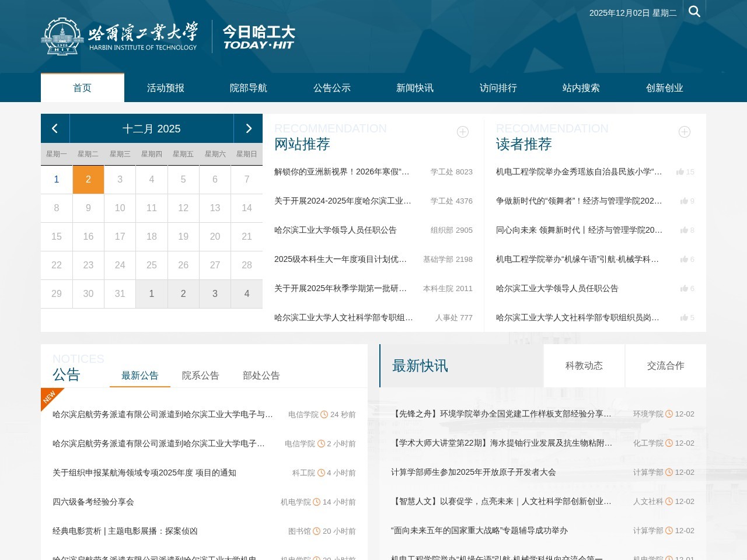Select December 2 on the calendar
Viewport: 747px width, 560px height.
[88, 179]
